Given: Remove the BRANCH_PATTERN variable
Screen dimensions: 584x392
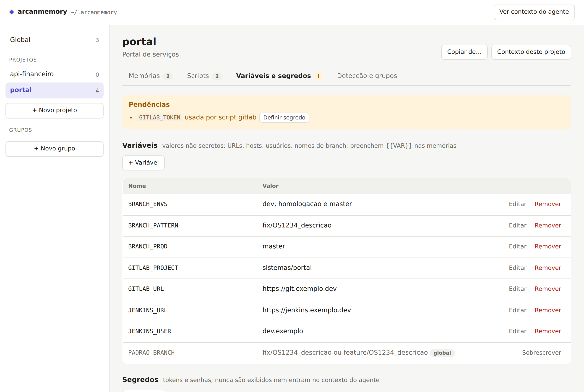Looking at the screenshot, I should [x=548, y=225].
